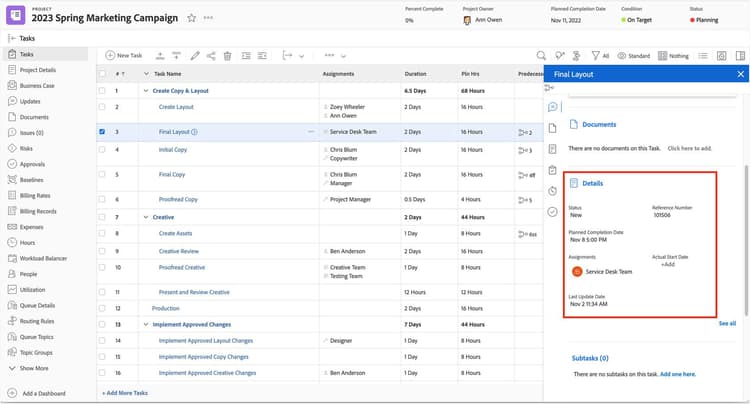Click the See all link in Details
The height and width of the screenshot is (404, 750).
tap(727, 323)
